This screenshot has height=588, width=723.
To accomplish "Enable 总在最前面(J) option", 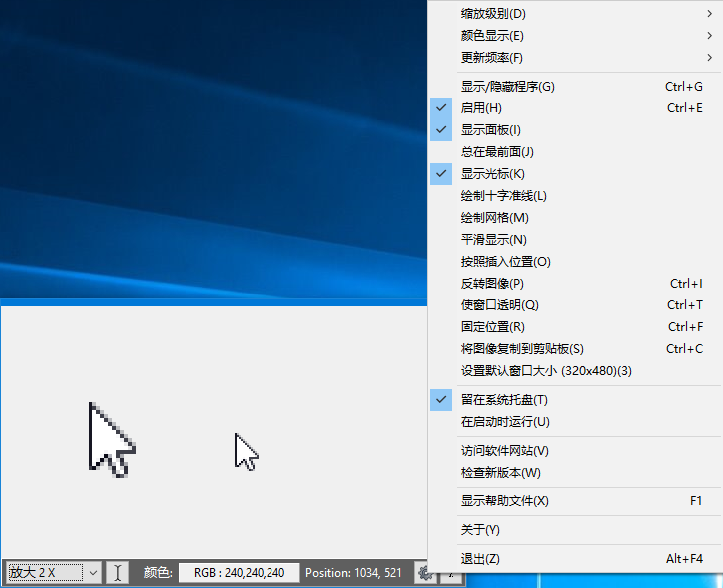I will point(575,152).
